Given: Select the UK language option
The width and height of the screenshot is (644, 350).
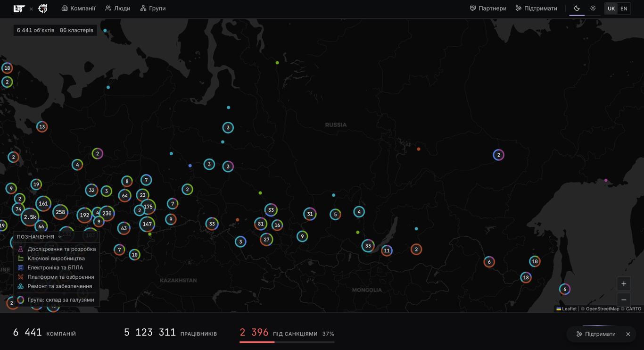Looking at the screenshot, I should coord(611,8).
